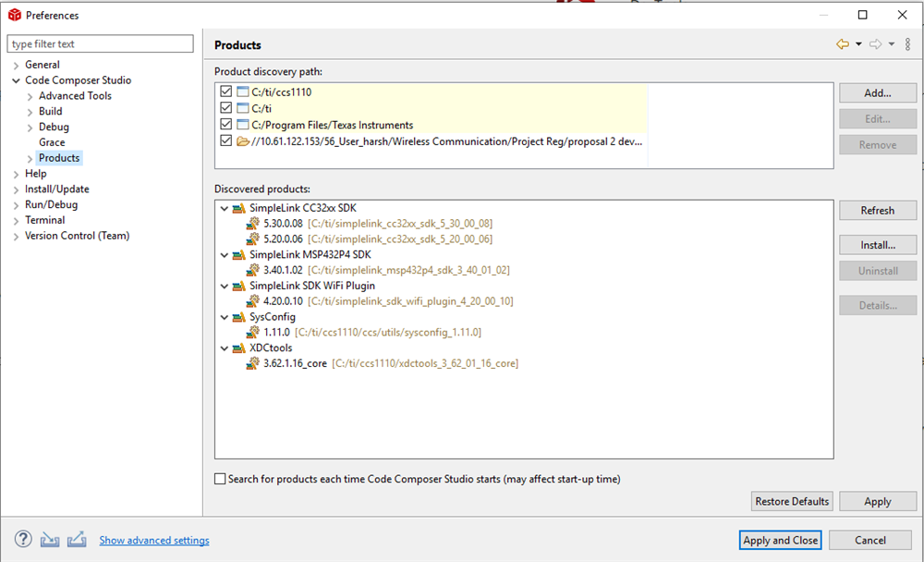Collapse the XDCtools group
Screen dimensions: 924x562
click(x=224, y=348)
